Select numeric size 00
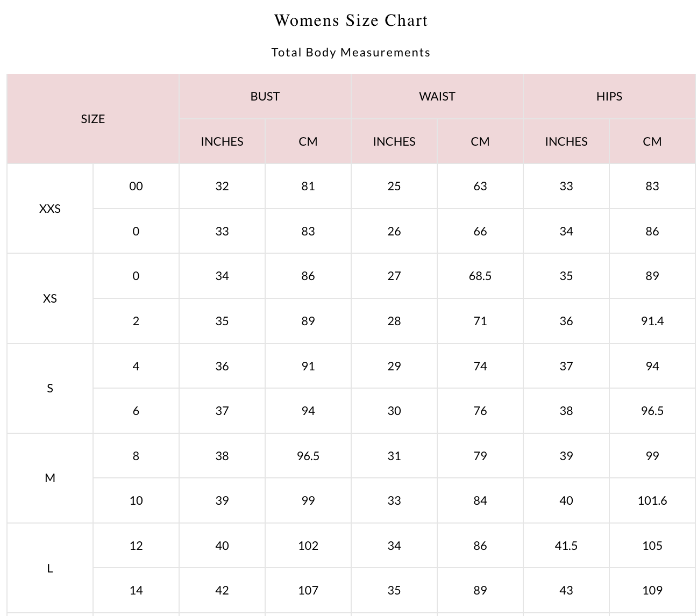Screen dimensions: 697x616 tap(136, 186)
